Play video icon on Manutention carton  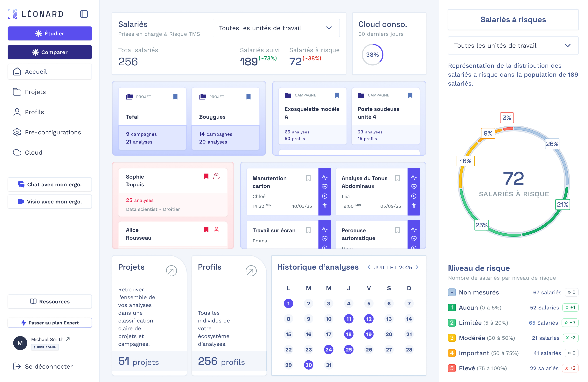pos(325,196)
